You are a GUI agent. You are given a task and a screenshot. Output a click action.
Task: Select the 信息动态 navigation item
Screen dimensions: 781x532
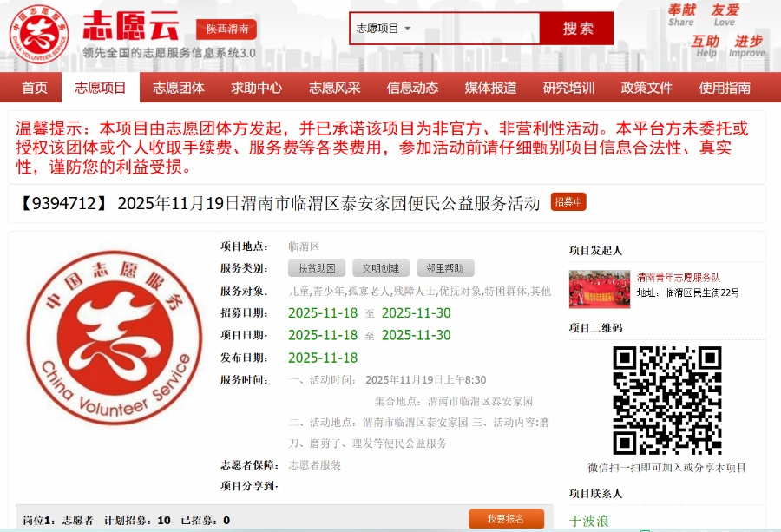[x=413, y=88]
